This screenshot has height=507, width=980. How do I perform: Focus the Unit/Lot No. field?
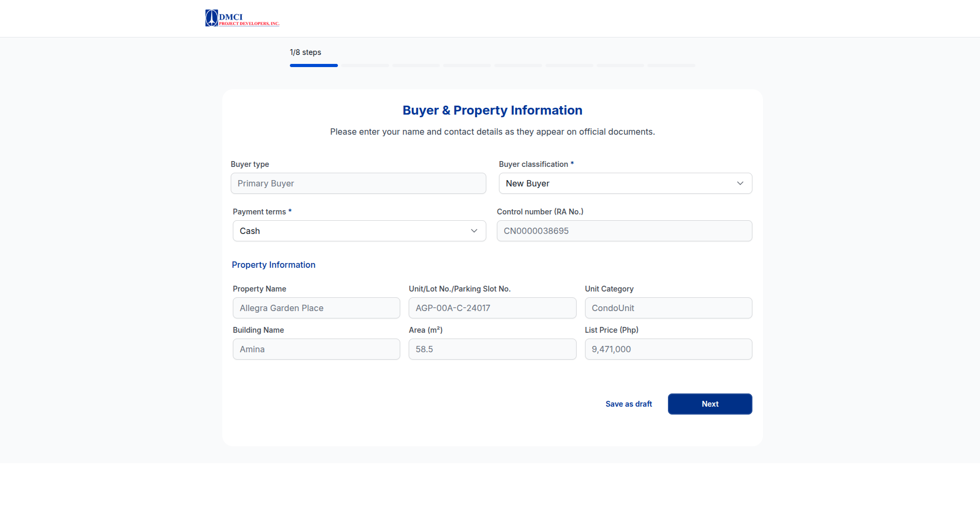(492, 308)
